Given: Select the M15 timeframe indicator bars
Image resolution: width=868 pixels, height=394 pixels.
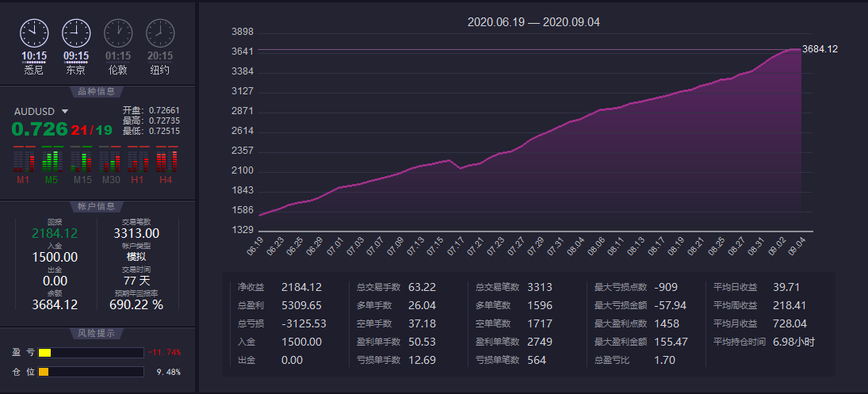Looking at the screenshot, I should tap(82, 160).
